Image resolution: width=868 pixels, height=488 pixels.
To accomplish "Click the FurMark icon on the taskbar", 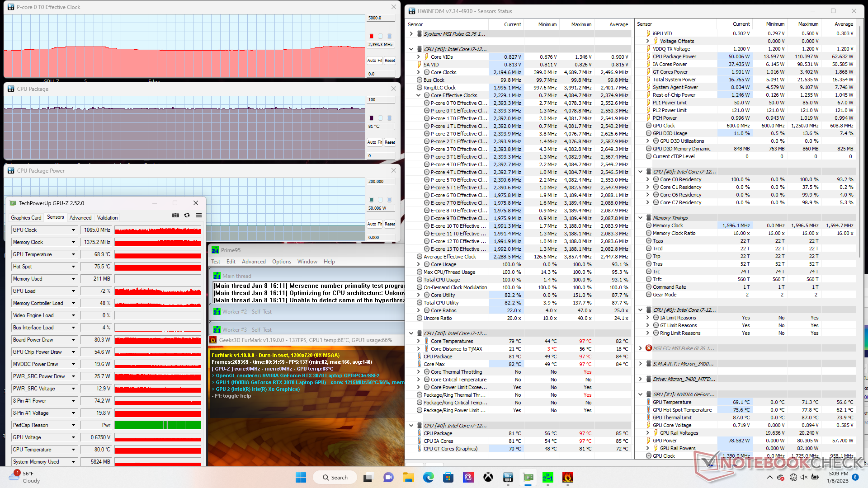I will [x=567, y=477].
